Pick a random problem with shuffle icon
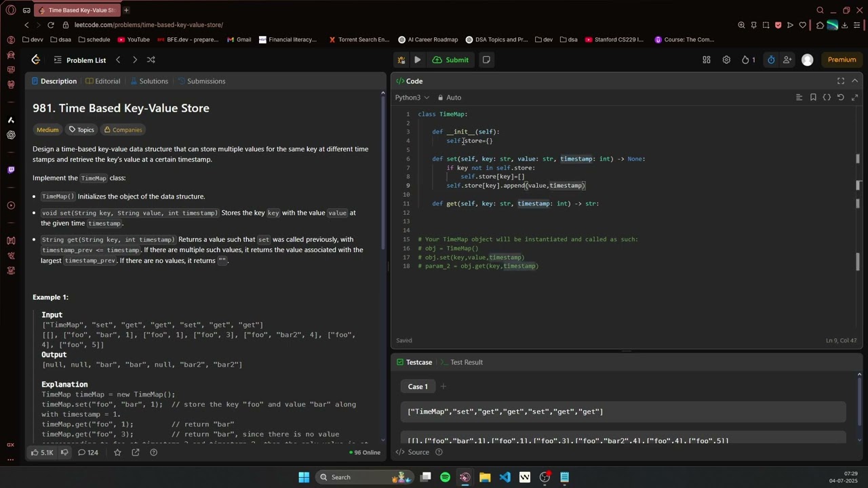868x488 pixels. 151,60
